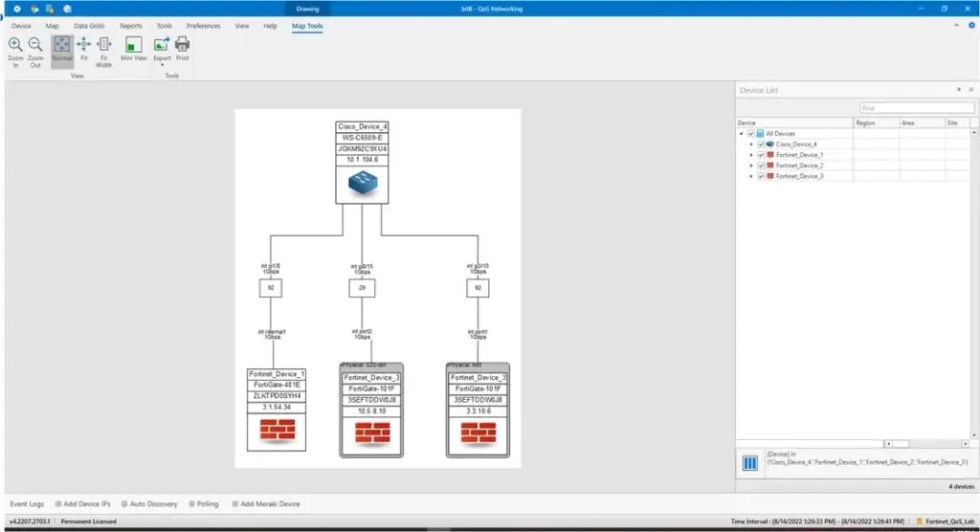Open the Data Grids menu tab
This screenshot has width=980, height=532.
click(89, 26)
